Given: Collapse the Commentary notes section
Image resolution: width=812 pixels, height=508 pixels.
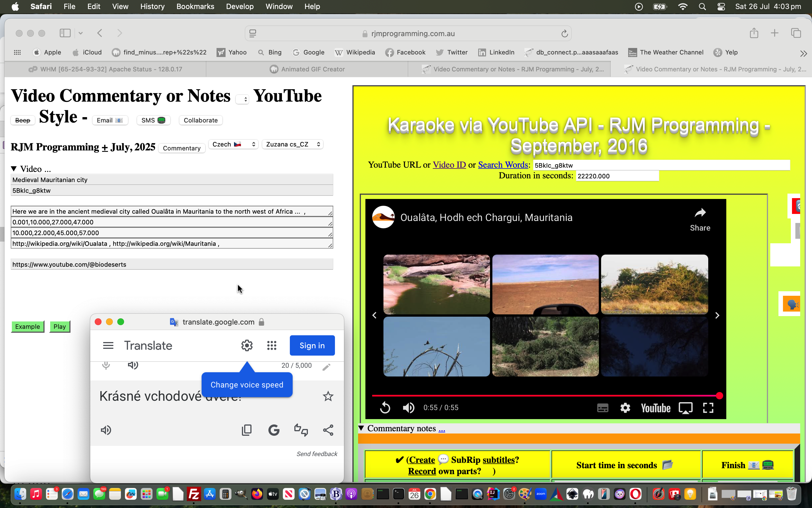Looking at the screenshot, I should point(361,428).
